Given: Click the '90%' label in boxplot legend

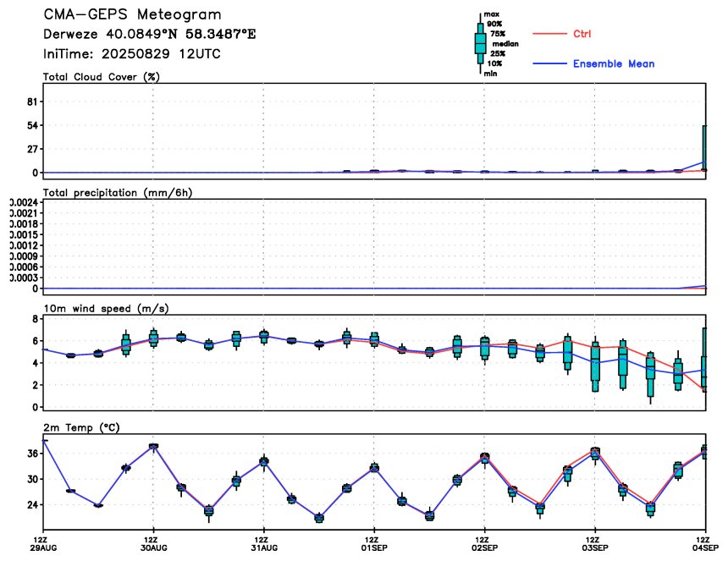Looking at the screenshot, I should point(494,24).
